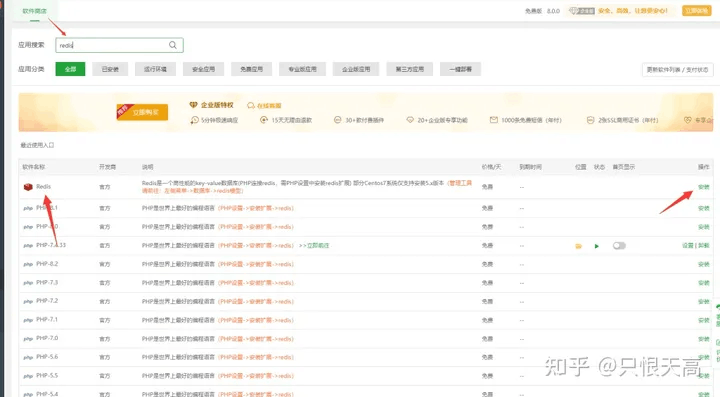The height and width of the screenshot is (397, 720).
Task: Click the >>立即前往 link in PHP-7.4.33 row
Action: tap(314, 246)
